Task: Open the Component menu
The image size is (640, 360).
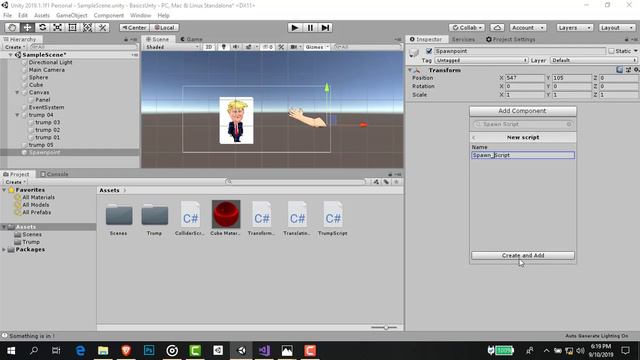Action: pyautogui.click(x=109, y=15)
